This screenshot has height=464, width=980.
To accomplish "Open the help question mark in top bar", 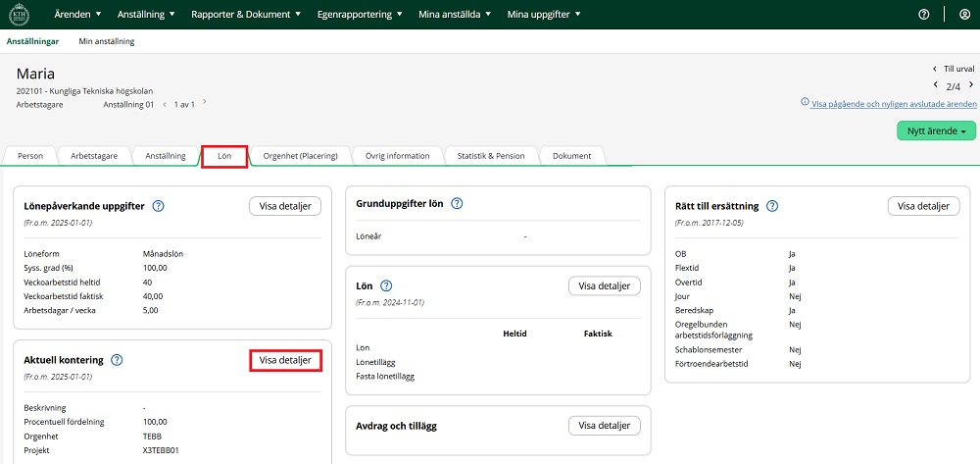I will tap(923, 15).
